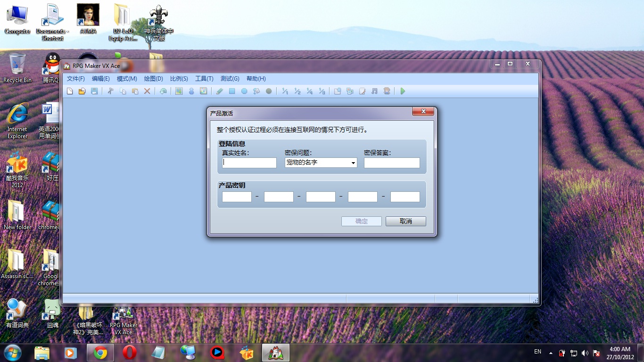Select the Ellipse drawing tool

coord(244,91)
